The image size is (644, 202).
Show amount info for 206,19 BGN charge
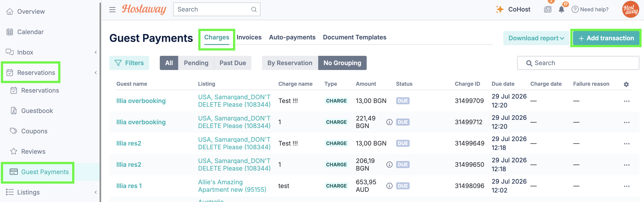(x=389, y=165)
